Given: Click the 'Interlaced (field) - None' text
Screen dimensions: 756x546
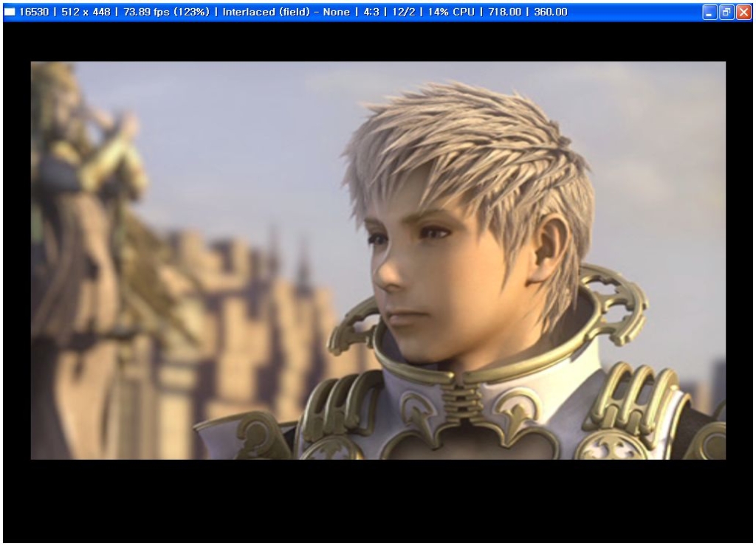Looking at the screenshot, I should point(286,12).
